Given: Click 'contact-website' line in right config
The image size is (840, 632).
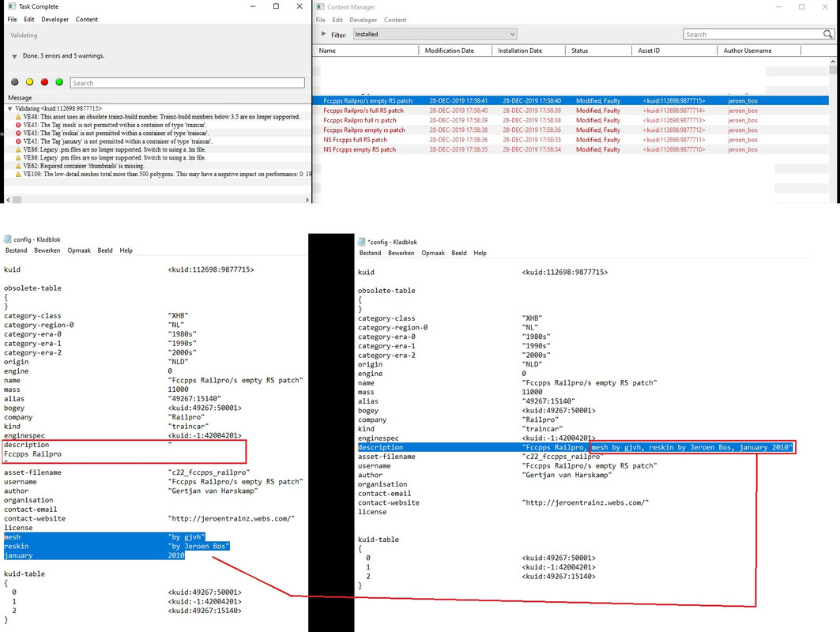Looking at the screenshot, I should point(503,503).
